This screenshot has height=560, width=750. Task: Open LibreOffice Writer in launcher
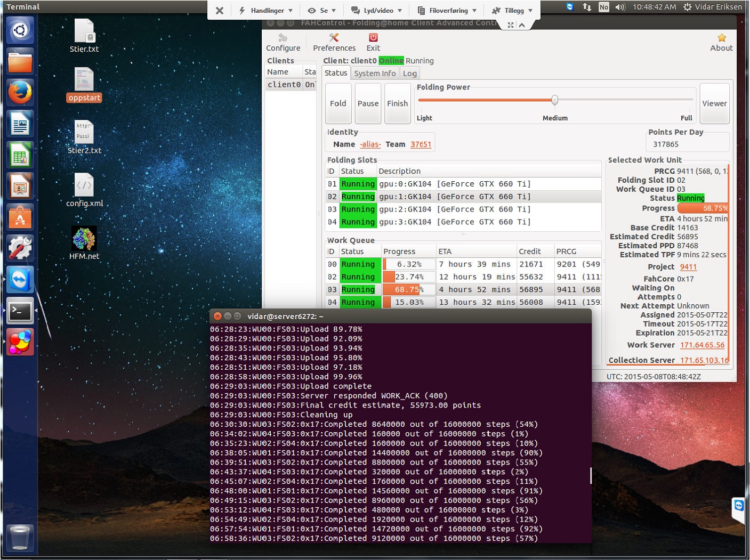click(x=20, y=124)
